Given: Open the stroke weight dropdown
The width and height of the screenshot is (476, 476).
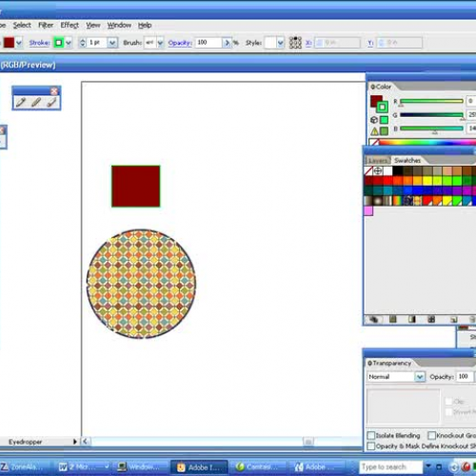Looking at the screenshot, I should [x=112, y=43].
